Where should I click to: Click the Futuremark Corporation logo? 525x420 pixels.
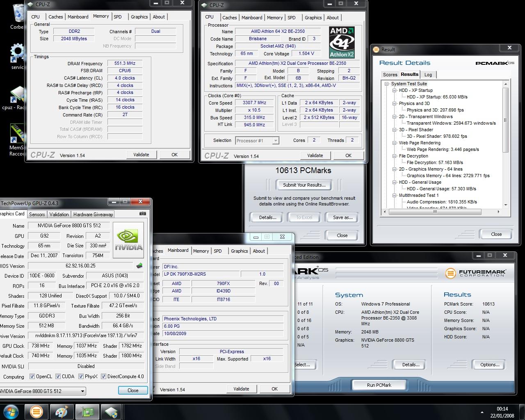476,273
